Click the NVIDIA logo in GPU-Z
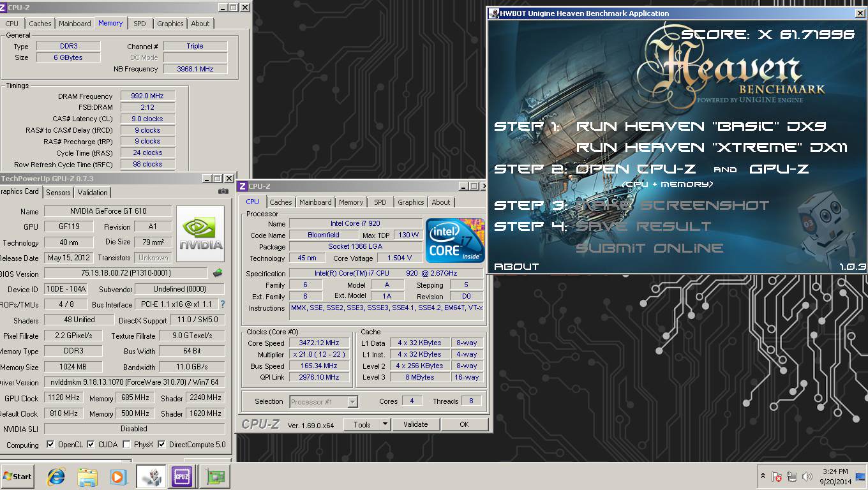The height and width of the screenshot is (490, 868). pos(200,234)
